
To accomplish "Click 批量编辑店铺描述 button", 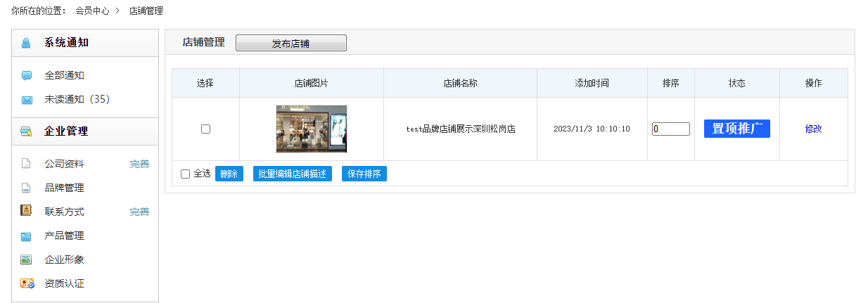I will [293, 174].
